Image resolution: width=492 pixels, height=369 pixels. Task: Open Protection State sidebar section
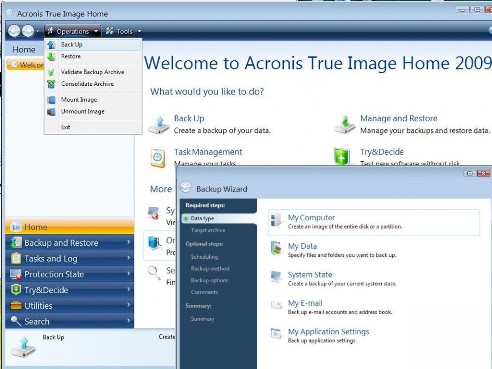[x=70, y=274]
